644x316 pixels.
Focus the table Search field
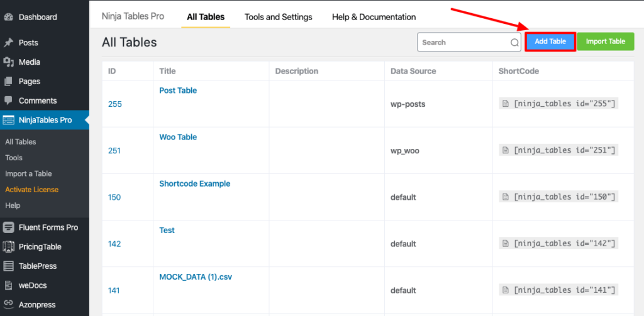pyautogui.click(x=464, y=42)
